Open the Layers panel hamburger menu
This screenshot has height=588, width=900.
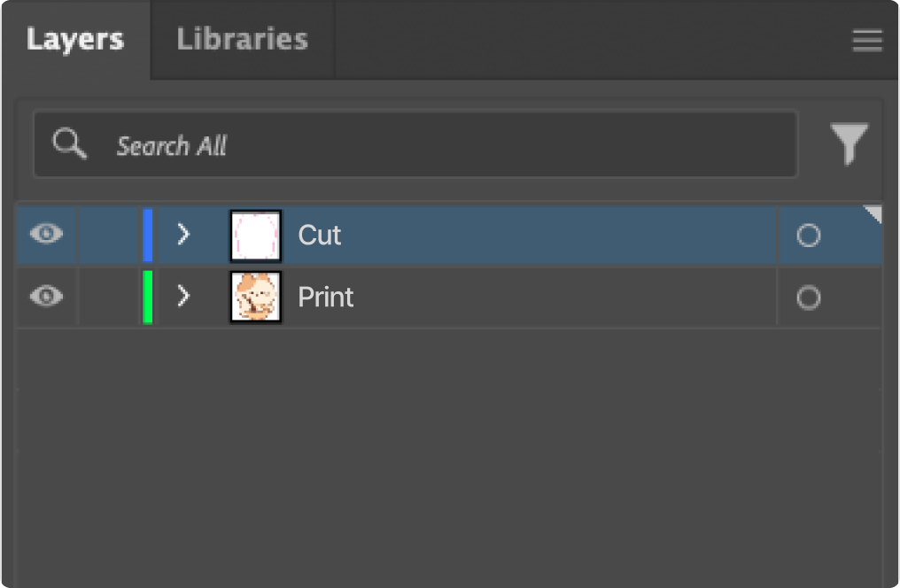(867, 41)
